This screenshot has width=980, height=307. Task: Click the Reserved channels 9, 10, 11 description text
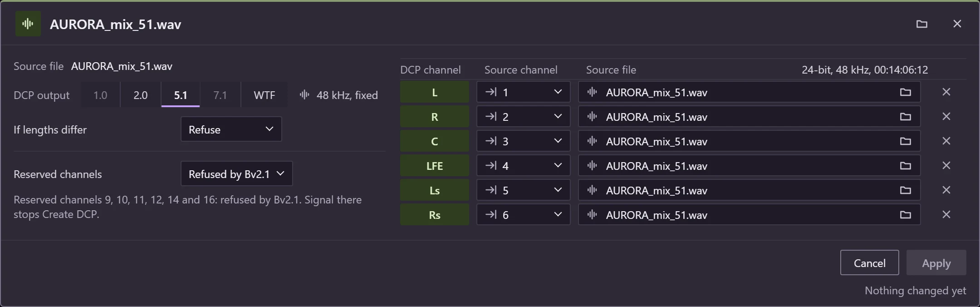(x=188, y=207)
